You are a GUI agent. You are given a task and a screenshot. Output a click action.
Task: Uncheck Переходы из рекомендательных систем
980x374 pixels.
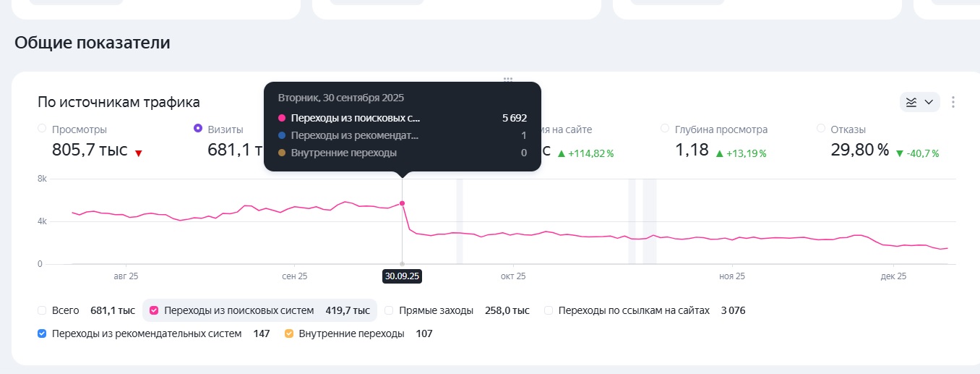[42, 333]
